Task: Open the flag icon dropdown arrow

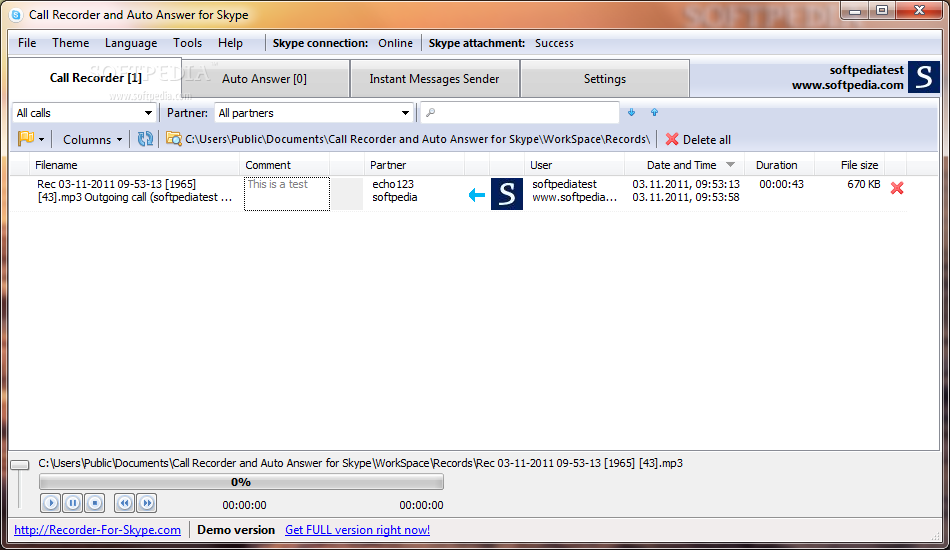Action: pyautogui.click(x=41, y=140)
